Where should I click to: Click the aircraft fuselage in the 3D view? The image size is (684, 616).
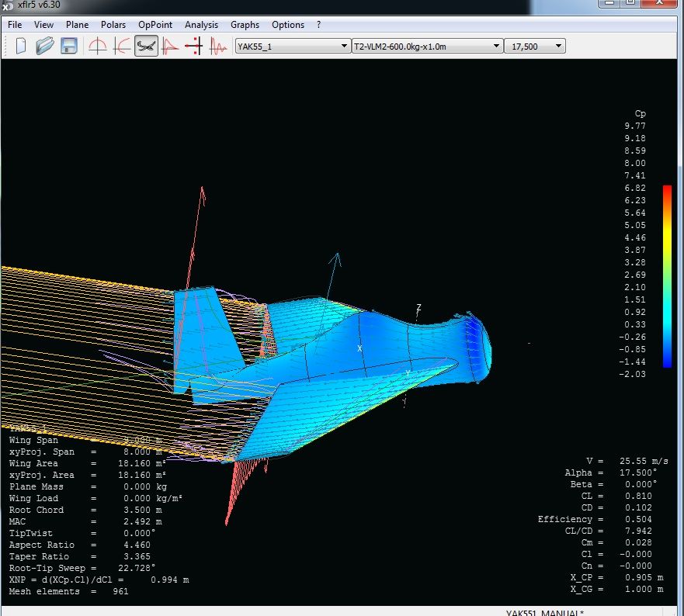pyautogui.click(x=388, y=341)
